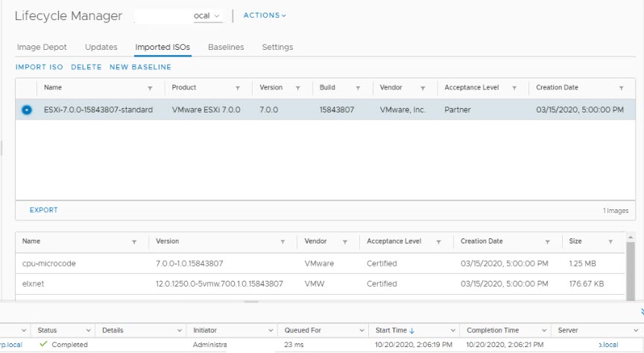Screen dimensions: 644x353
Task: Filter ISO list by Product column
Action: [x=243, y=88]
